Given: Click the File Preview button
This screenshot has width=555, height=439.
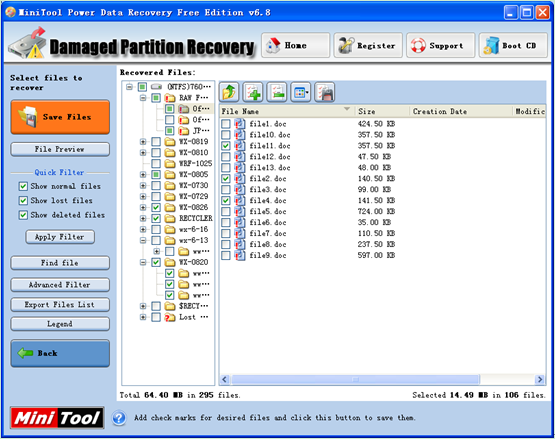Looking at the screenshot, I should (x=60, y=149).
